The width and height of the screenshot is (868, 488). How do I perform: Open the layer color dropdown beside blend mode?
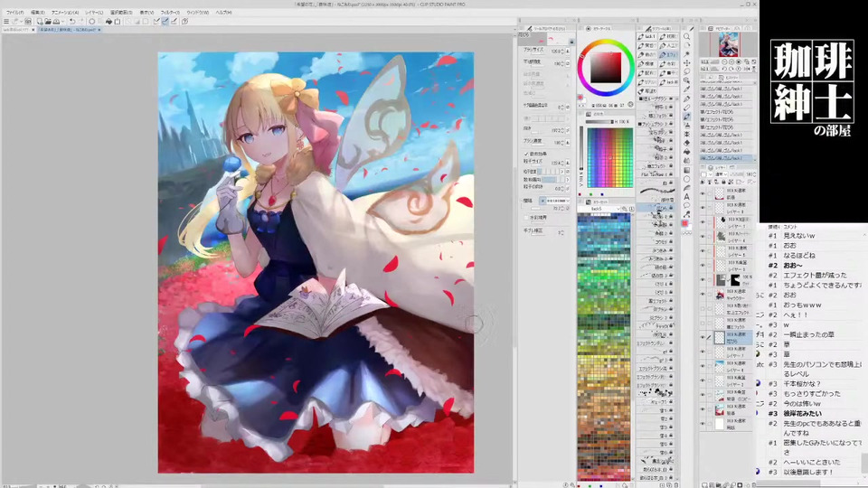(x=711, y=174)
